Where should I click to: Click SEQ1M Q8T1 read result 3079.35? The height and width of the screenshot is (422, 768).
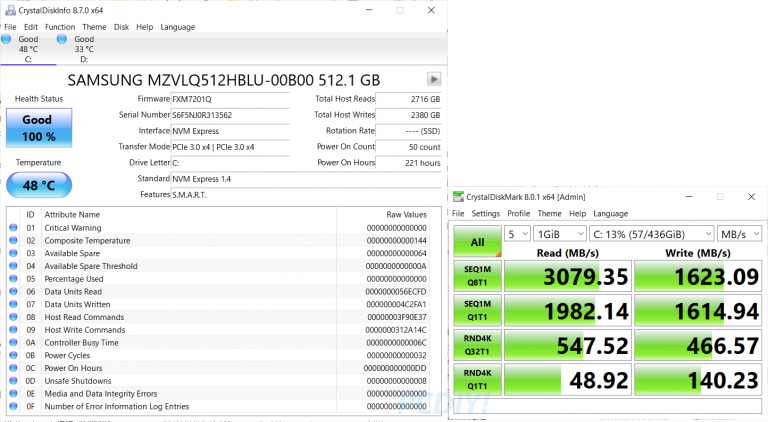click(568, 276)
